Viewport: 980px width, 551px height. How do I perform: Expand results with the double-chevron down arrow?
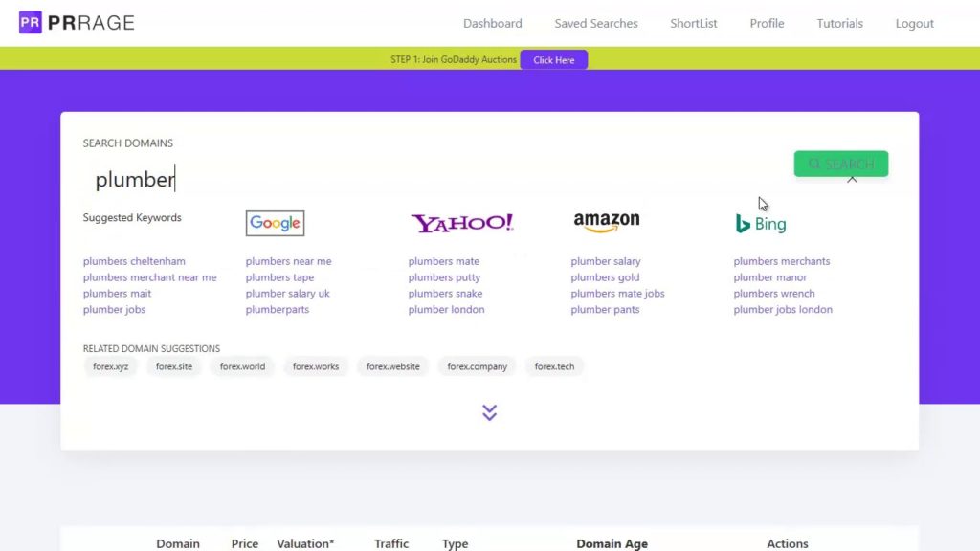489,412
